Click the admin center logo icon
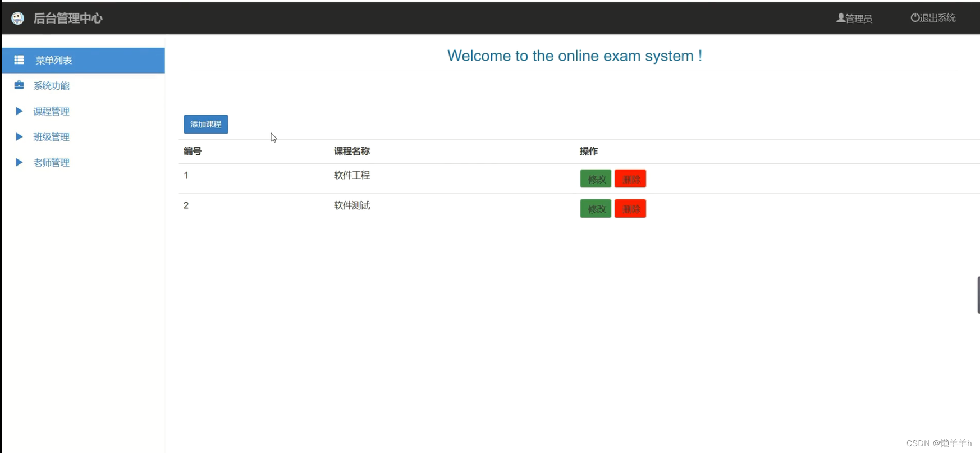This screenshot has height=453, width=980. tap(18, 19)
